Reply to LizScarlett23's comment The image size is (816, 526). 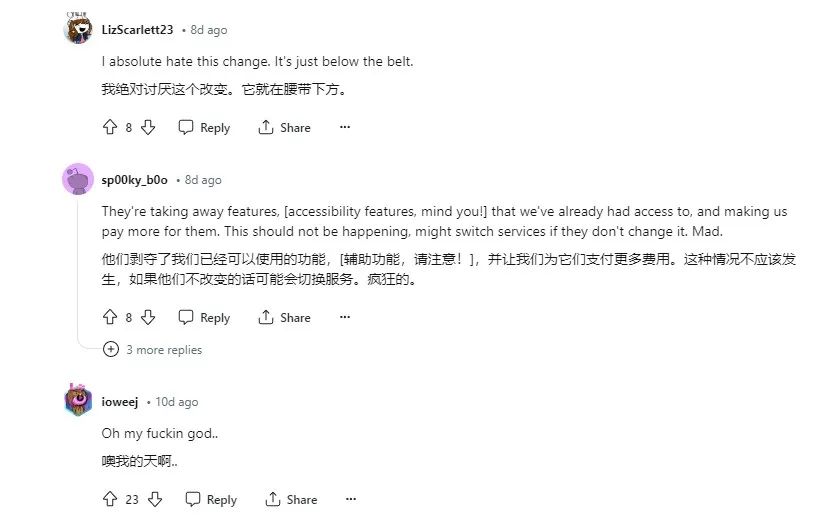coord(204,128)
